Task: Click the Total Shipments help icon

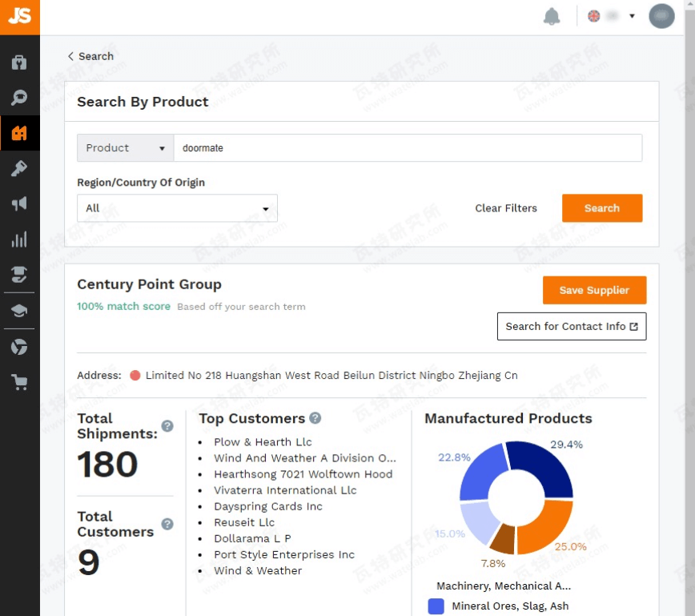Action: pyautogui.click(x=167, y=426)
